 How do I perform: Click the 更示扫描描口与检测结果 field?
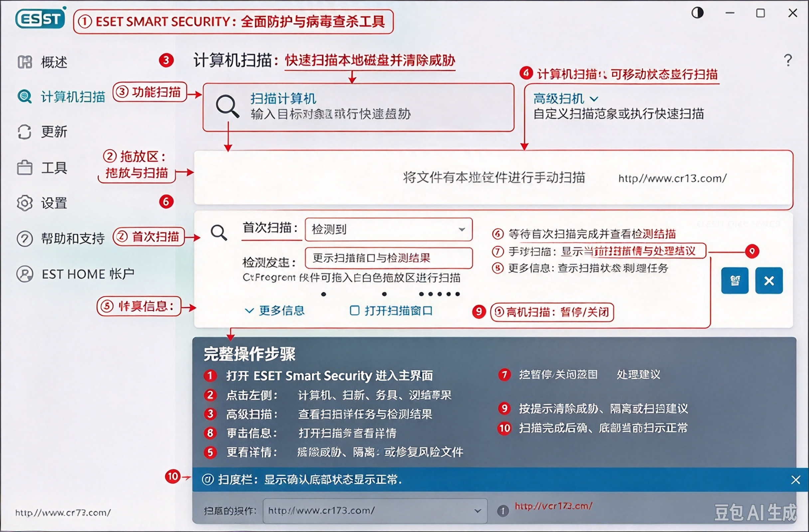(x=389, y=258)
